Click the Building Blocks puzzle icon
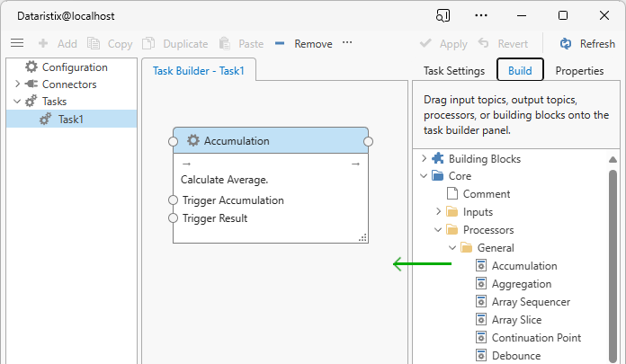Screen dimensions: 626x364 tap(437, 159)
